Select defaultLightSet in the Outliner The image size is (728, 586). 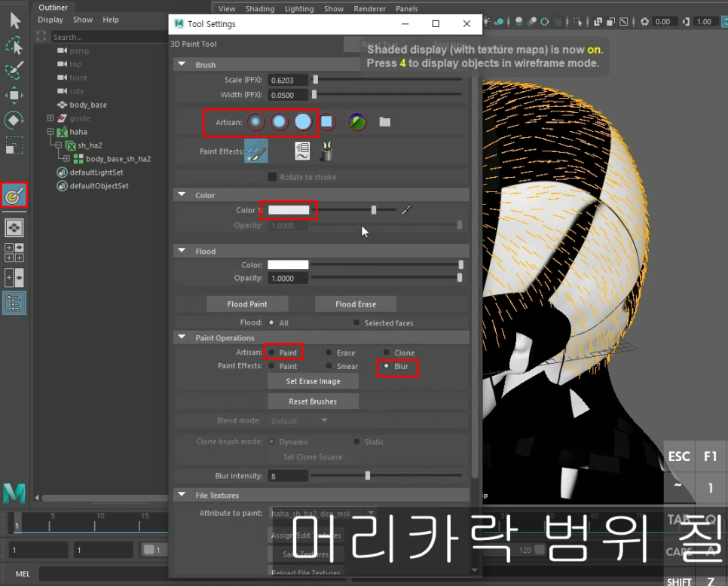(x=96, y=172)
